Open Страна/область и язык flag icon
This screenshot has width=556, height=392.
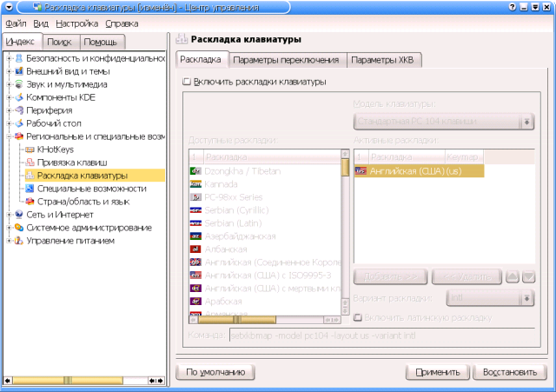(30, 201)
